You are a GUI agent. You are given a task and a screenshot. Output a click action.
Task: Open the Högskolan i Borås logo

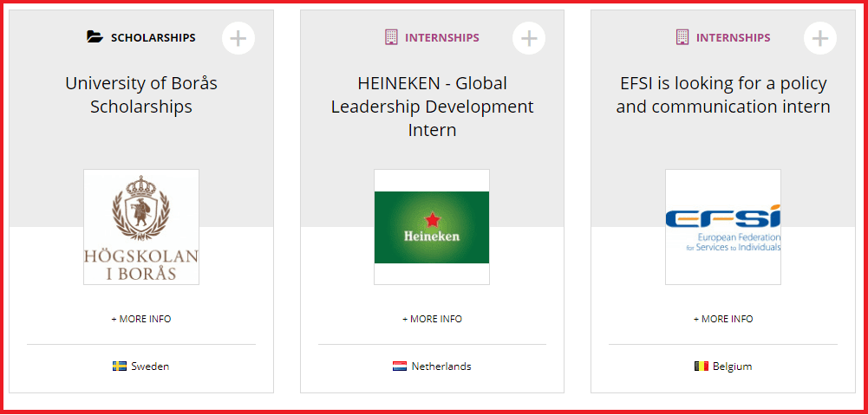point(141,227)
